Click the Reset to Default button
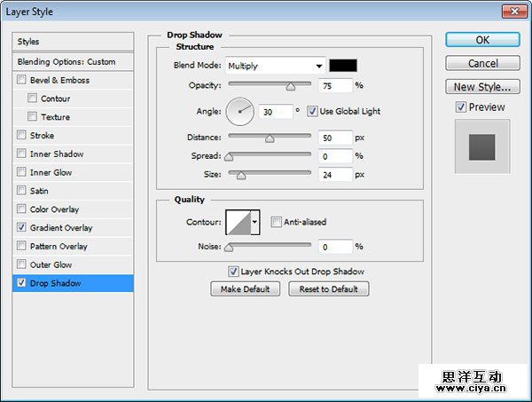The image size is (532, 402). click(328, 289)
